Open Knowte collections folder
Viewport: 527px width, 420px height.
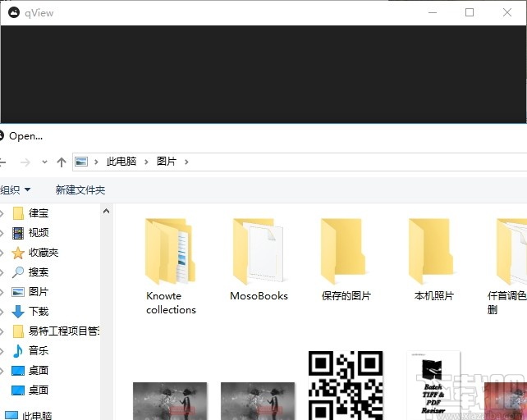click(171, 267)
